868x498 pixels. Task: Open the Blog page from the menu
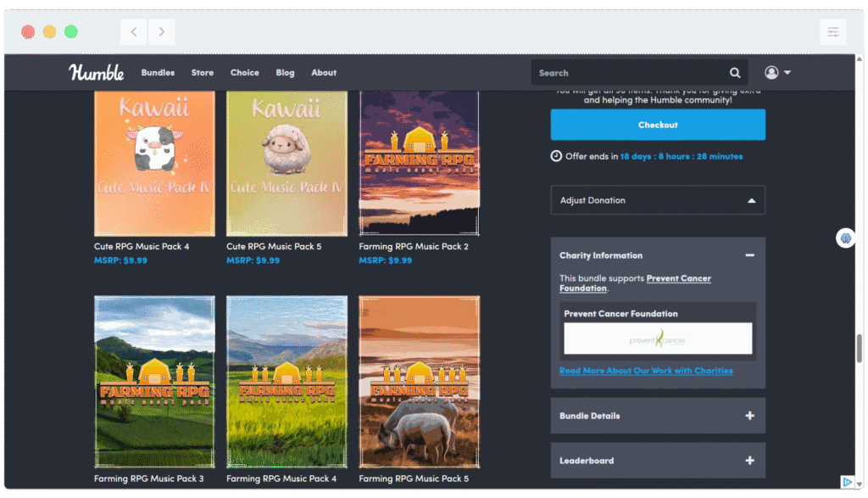coord(285,72)
